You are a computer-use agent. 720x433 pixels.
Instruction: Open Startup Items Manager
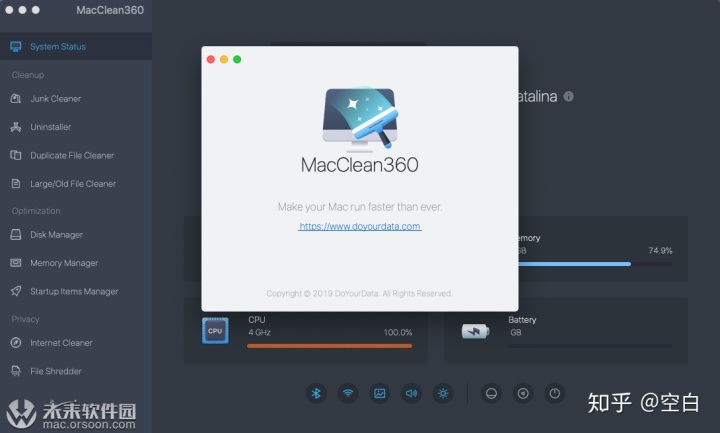pyautogui.click(x=76, y=292)
